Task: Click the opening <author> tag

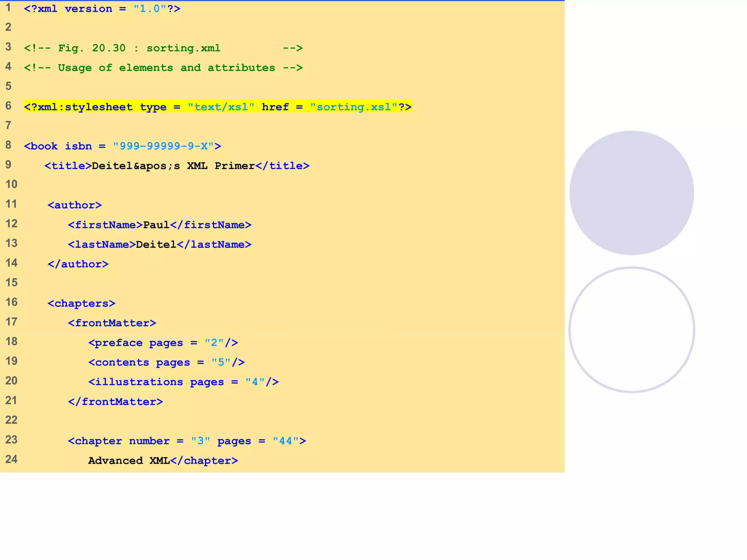Action: click(75, 205)
